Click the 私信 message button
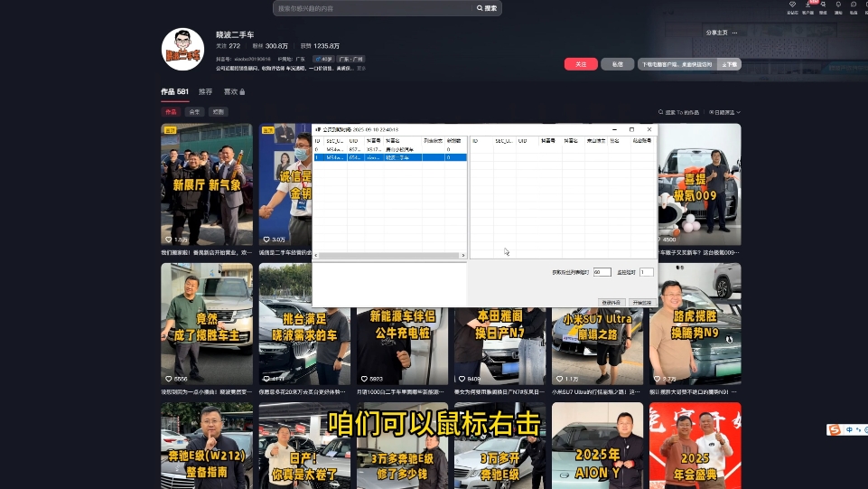The height and width of the screenshot is (489, 868). (x=617, y=64)
